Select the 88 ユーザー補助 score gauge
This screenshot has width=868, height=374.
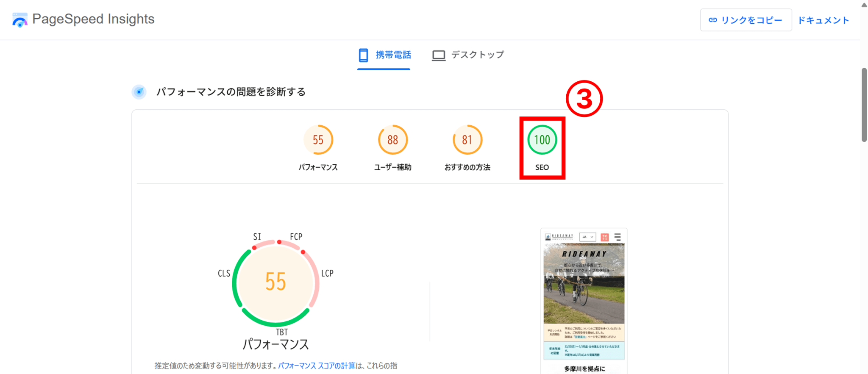[x=392, y=140]
